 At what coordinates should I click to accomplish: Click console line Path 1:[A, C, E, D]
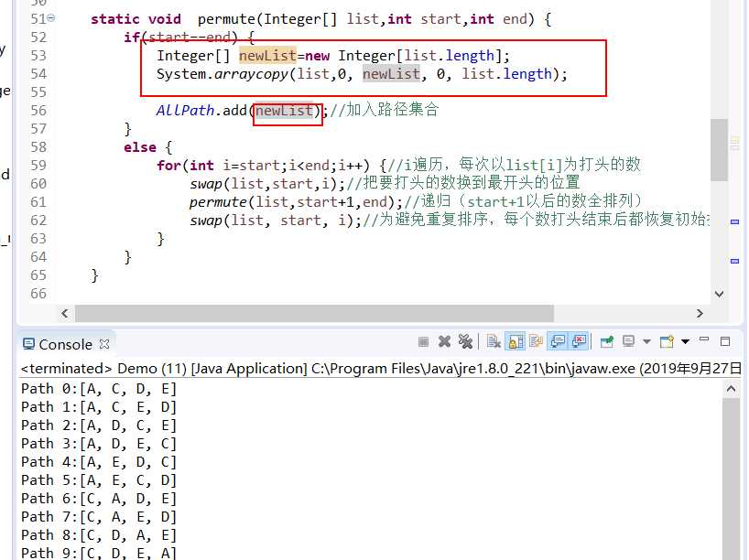coord(99,407)
